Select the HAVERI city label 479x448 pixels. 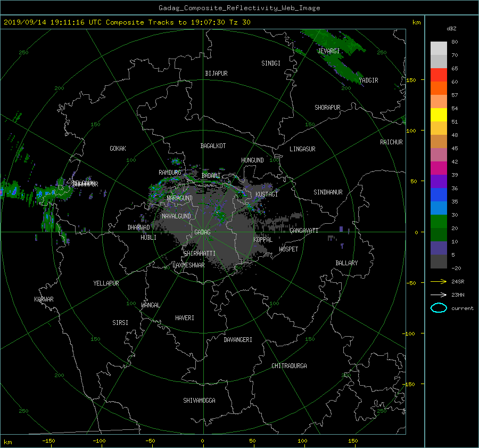pyautogui.click(x=185, y=318)
